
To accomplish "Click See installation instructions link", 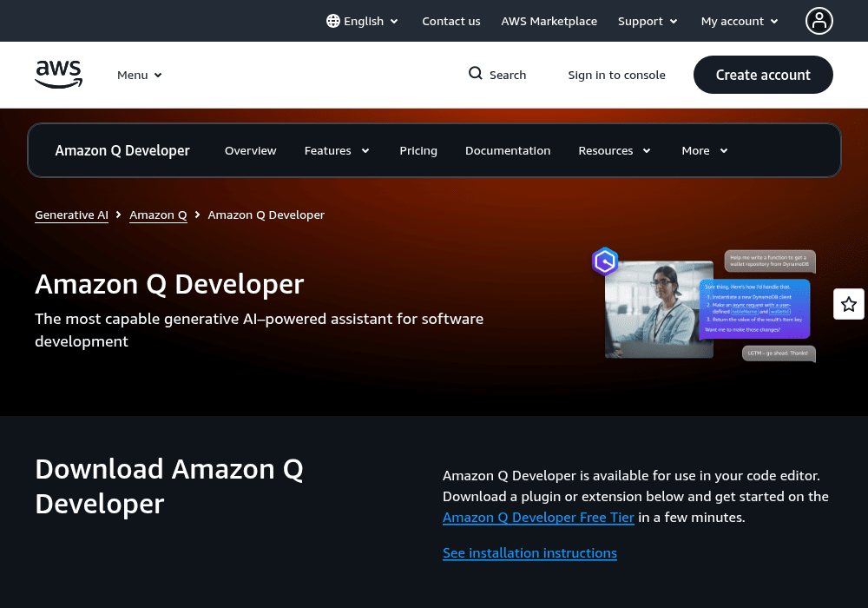I will (529, 552).
